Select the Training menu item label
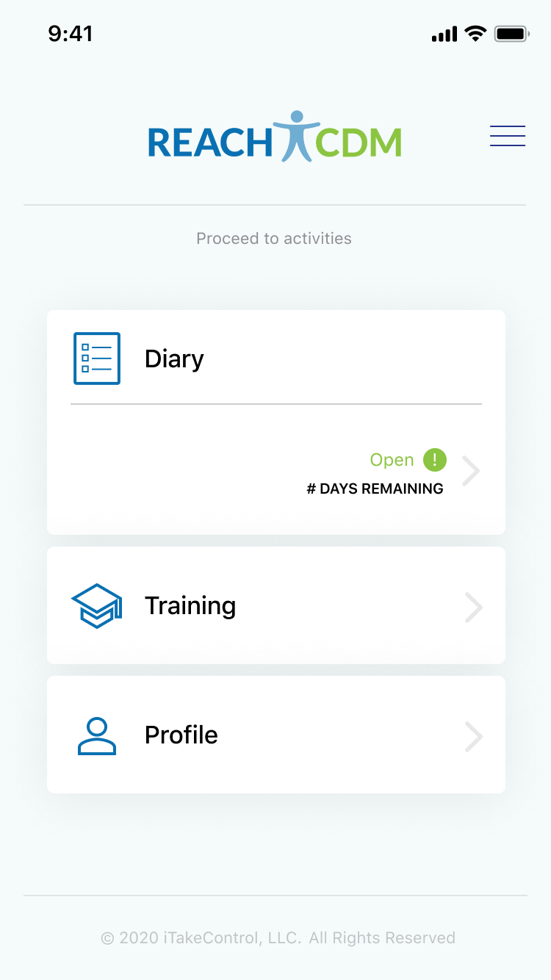Screen dimensions: 551x980 [x=190, y=606]
